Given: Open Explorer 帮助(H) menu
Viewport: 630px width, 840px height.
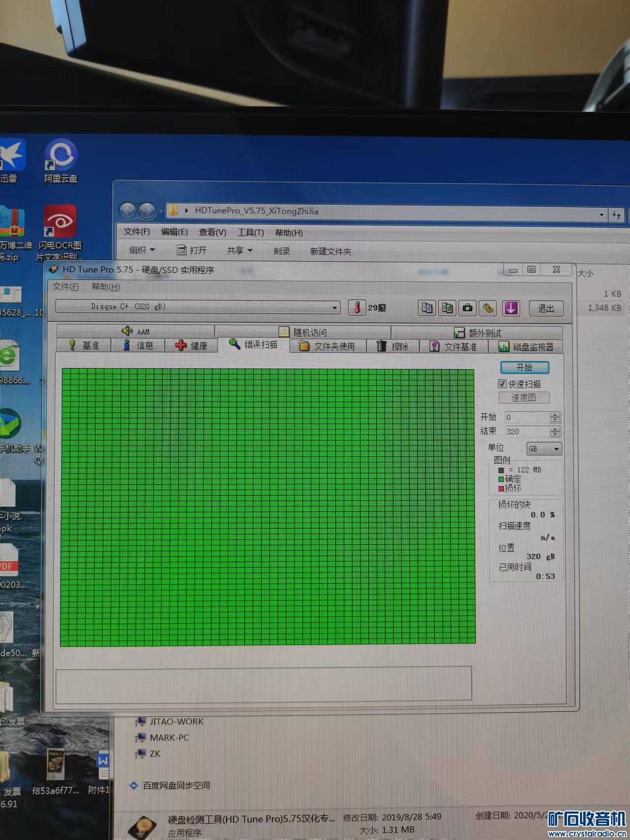Looking at the screenshot, I should coord(289,233).
